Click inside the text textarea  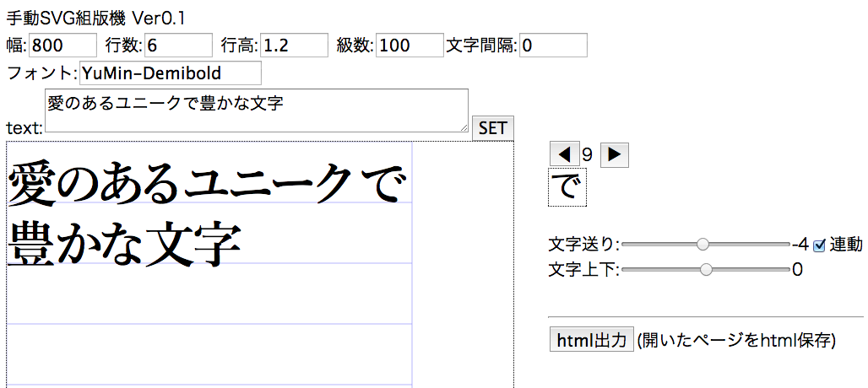point(256,110)
